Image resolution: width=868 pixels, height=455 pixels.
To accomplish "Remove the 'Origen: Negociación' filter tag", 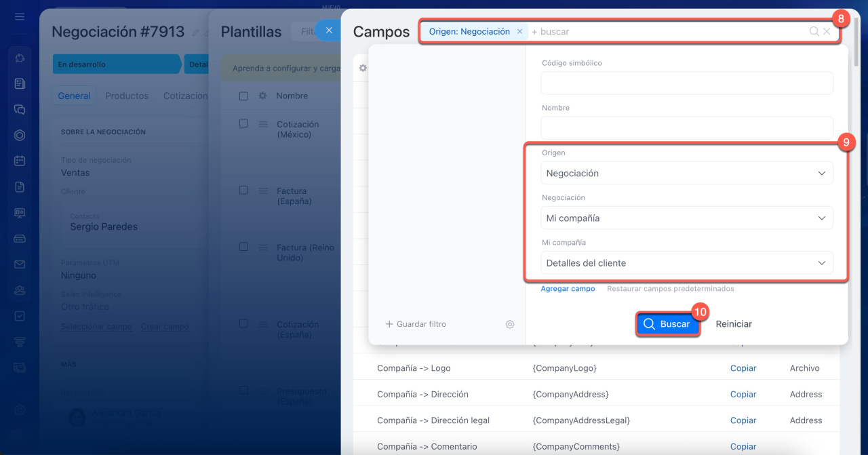I will point(519,31).
